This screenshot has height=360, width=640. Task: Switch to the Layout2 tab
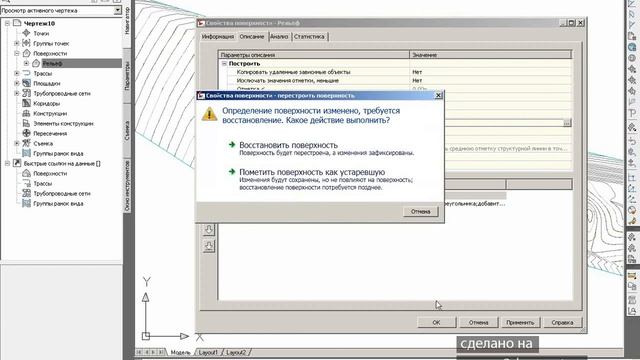click(x=236, y=352)
